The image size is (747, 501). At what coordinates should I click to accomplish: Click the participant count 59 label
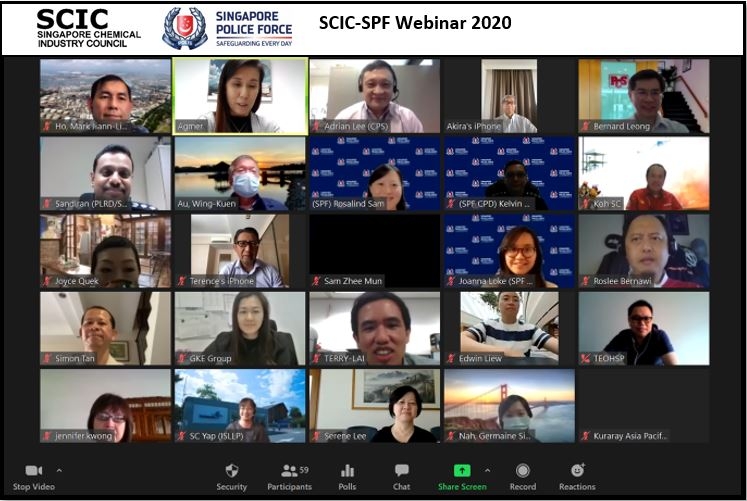click(304, 470)
